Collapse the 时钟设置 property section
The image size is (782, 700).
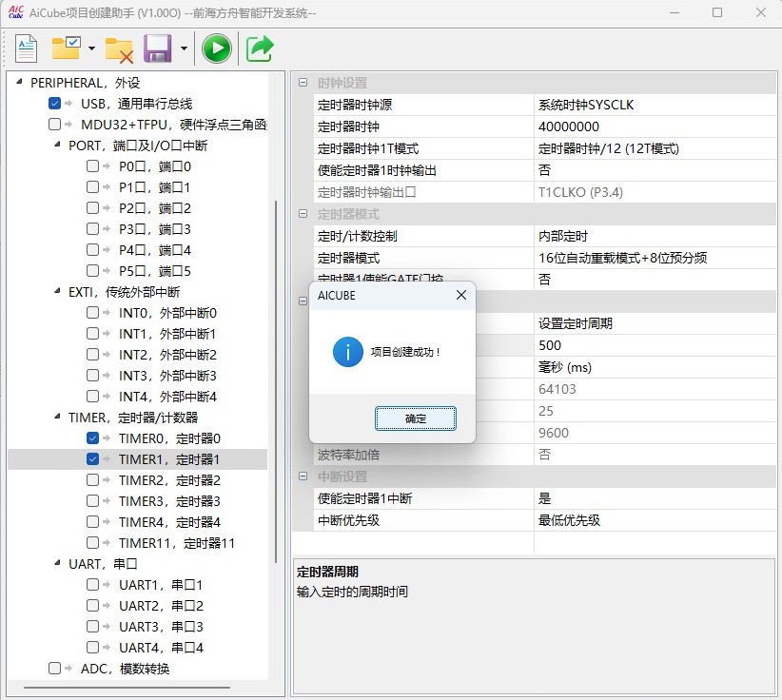[303, 83]
